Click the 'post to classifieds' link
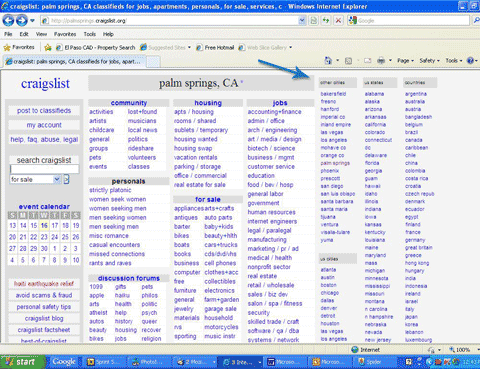 (x=44, y=111)
